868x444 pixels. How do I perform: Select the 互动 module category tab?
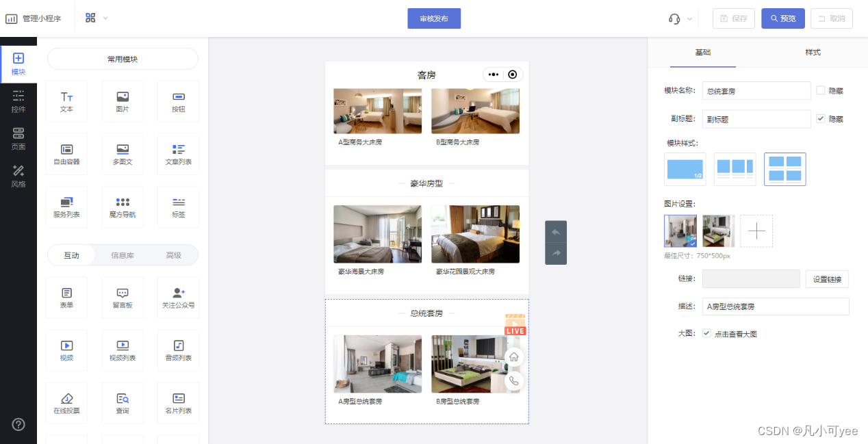coord(71,255)
